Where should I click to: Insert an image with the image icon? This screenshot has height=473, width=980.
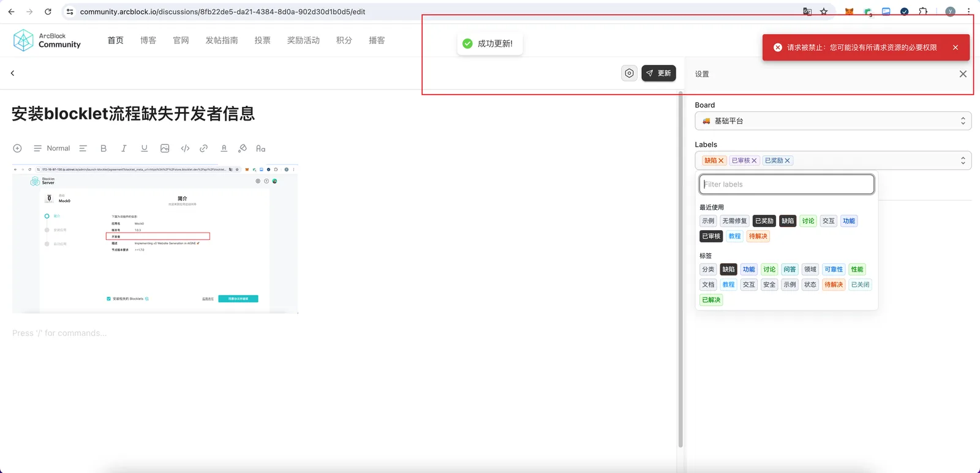[165, 148]
